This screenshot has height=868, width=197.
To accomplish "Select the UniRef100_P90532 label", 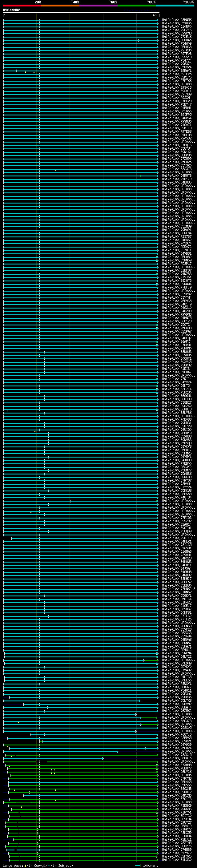I will tap(177, 139).
